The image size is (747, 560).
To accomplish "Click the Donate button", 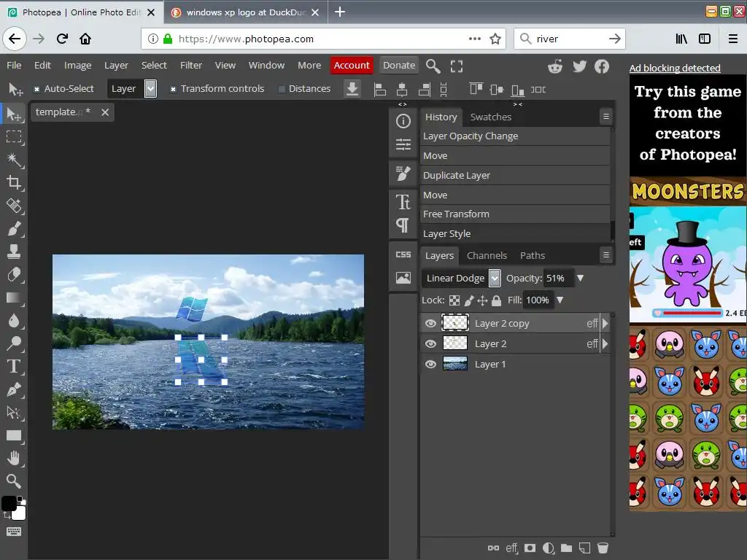I will click(399, 65).
